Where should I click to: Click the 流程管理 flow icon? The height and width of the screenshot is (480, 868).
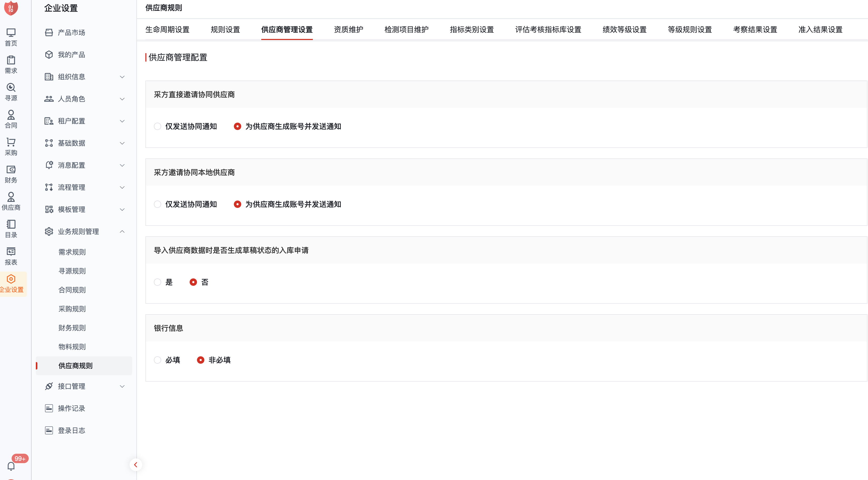tap(49, 187)
